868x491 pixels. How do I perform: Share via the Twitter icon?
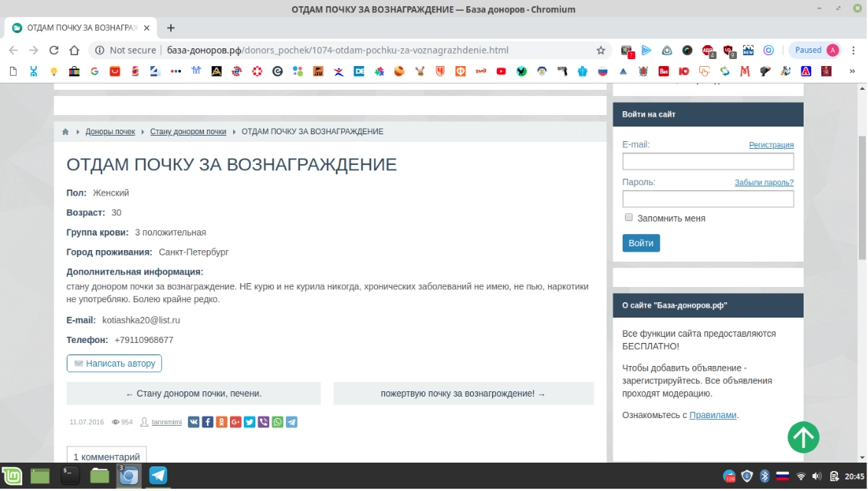(249, 422)
